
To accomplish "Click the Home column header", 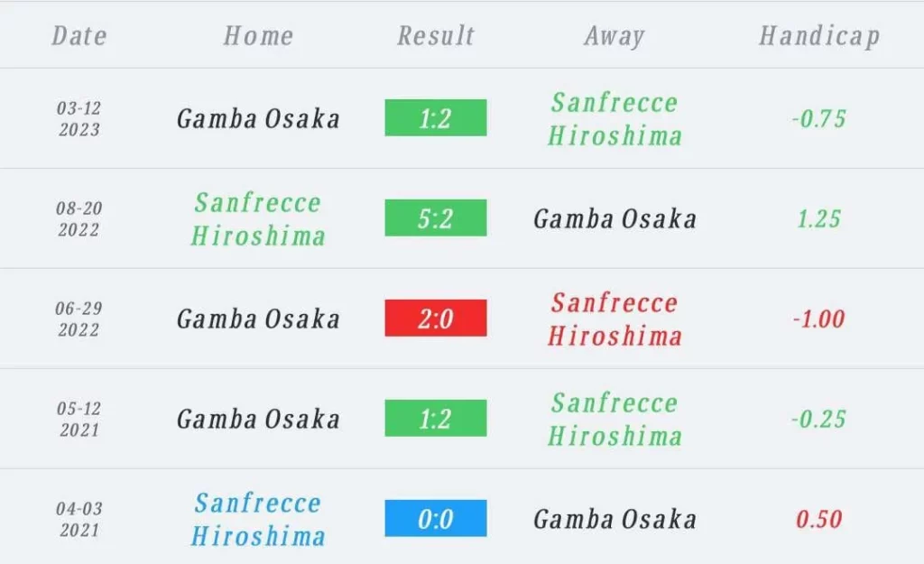I will (258, 36).
